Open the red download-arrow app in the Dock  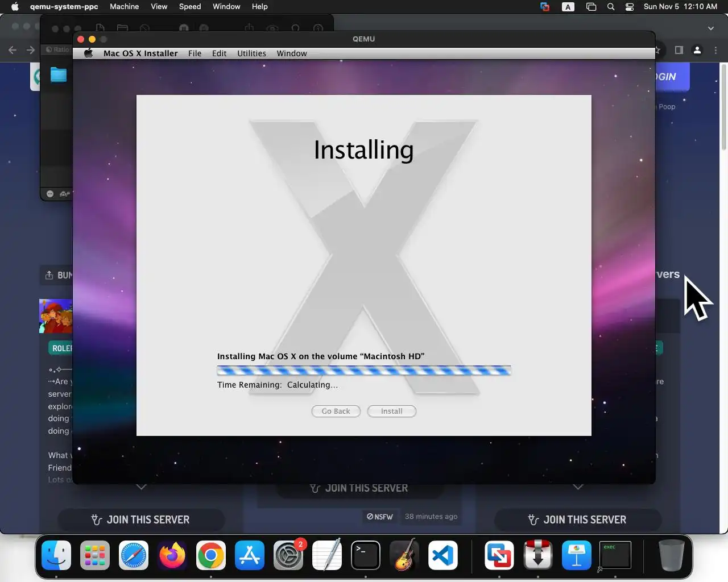[x=538, y=555]
